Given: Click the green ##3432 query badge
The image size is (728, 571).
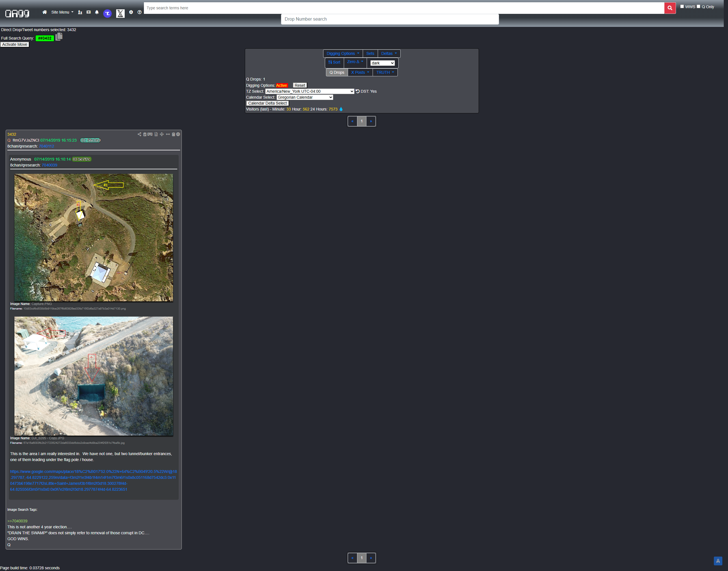Looking at the screenshot, I should coord(45,38).
